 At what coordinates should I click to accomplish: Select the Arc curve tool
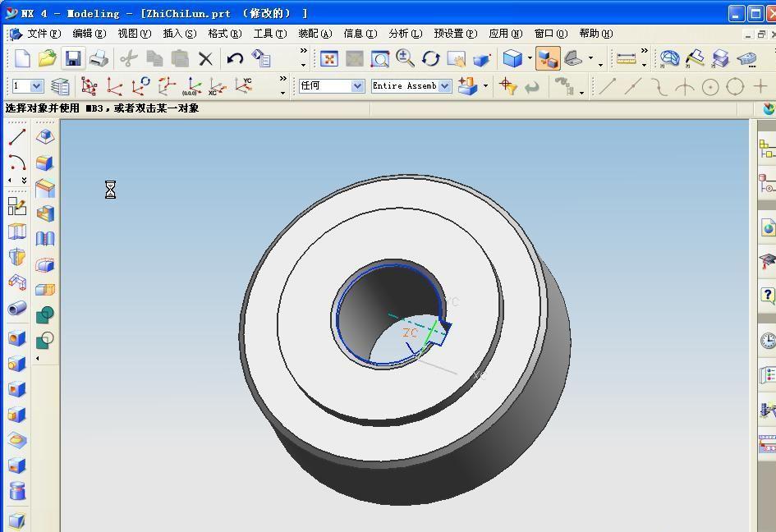[x=16, y=163]
